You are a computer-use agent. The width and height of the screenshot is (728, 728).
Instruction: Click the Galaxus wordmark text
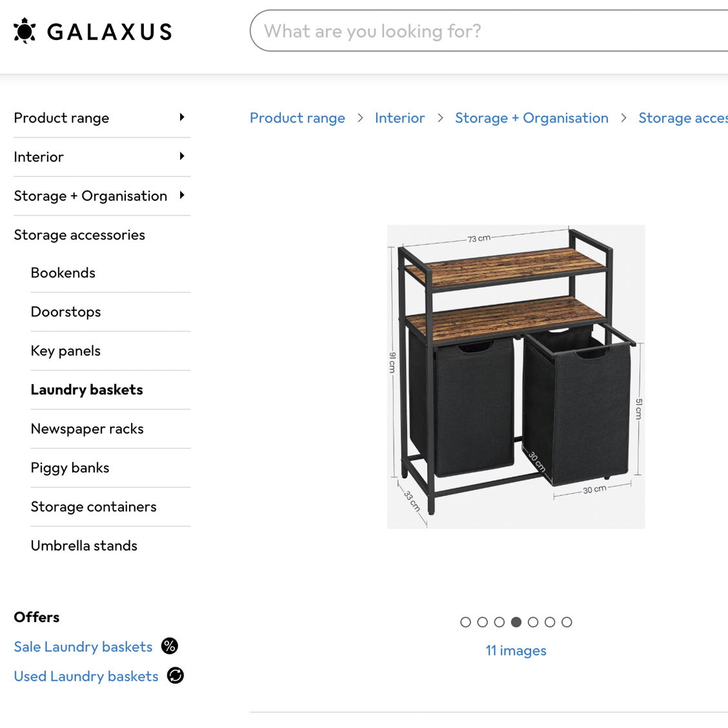click(110, 32)
